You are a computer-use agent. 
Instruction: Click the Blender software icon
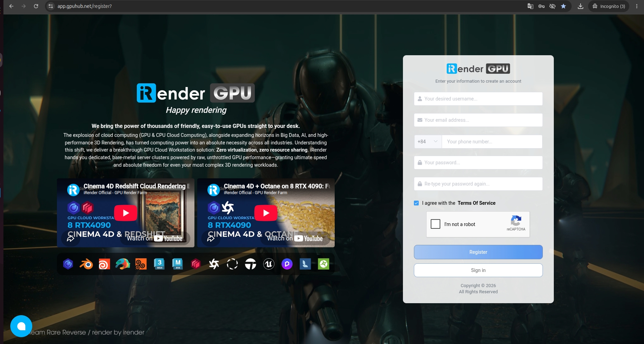pos(86,264)
